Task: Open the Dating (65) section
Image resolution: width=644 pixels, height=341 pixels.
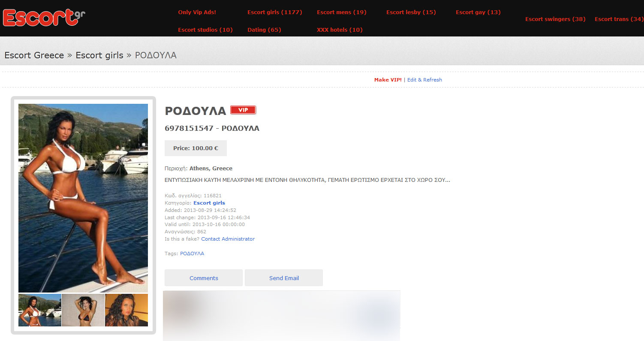Action: point(264,30)
